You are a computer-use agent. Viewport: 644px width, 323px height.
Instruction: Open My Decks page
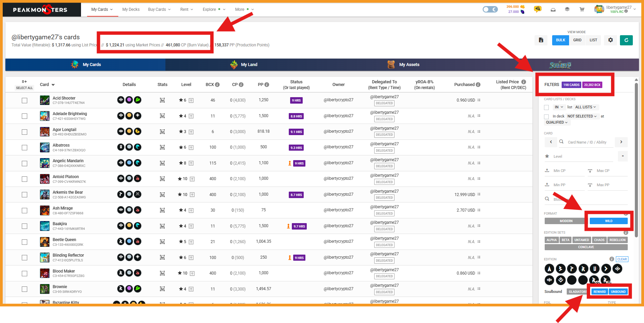131,9
